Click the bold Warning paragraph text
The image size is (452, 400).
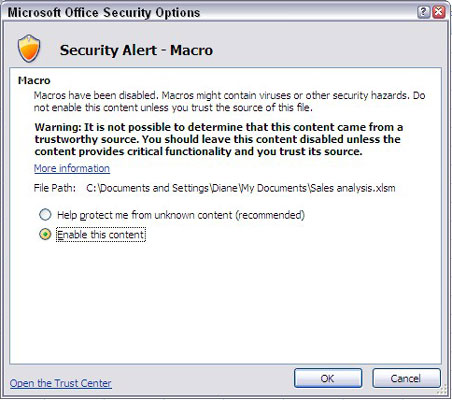pyautogui.click(x=219, y=139)
